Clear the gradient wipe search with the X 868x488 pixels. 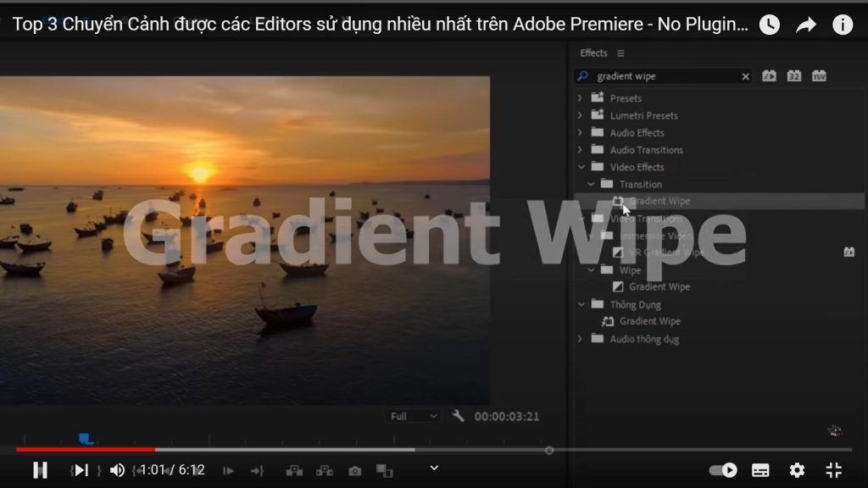(745, 76)
